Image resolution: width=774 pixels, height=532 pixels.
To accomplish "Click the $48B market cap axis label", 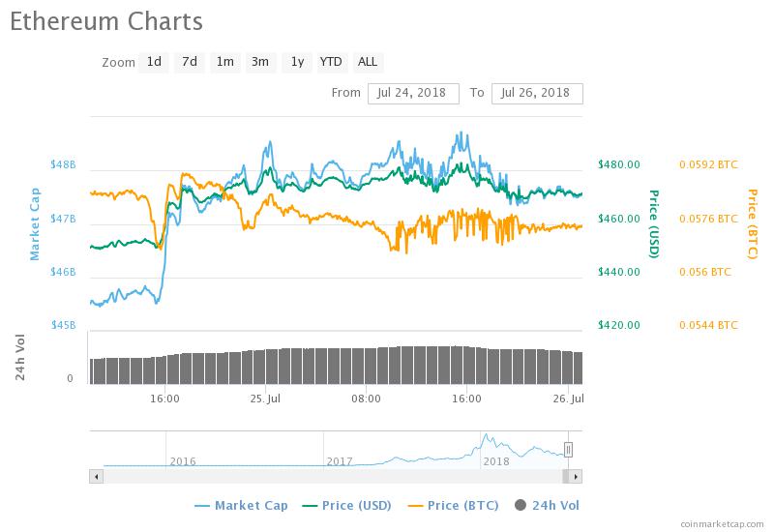I will point(63,164).
